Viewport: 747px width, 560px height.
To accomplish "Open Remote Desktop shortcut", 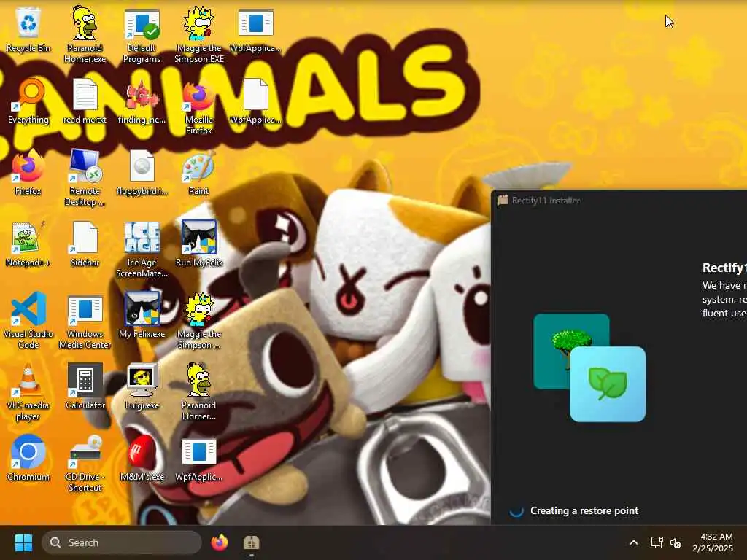I will click(85, 178).
